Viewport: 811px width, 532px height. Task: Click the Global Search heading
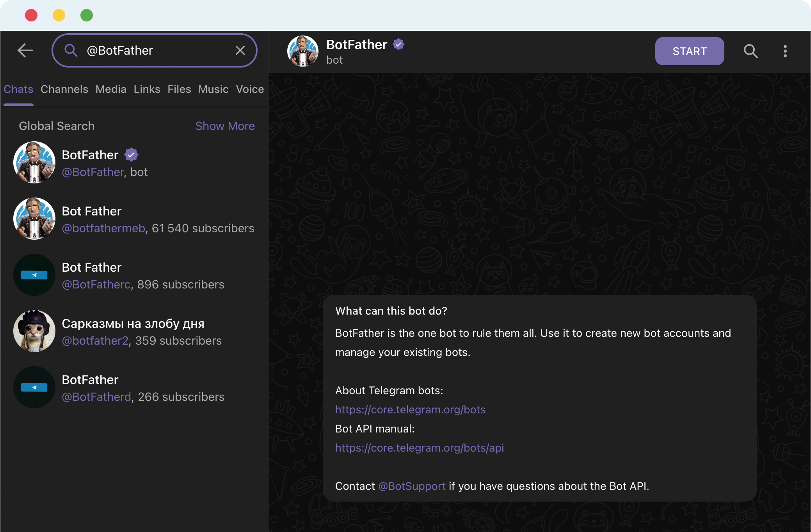tap(57, 126)
